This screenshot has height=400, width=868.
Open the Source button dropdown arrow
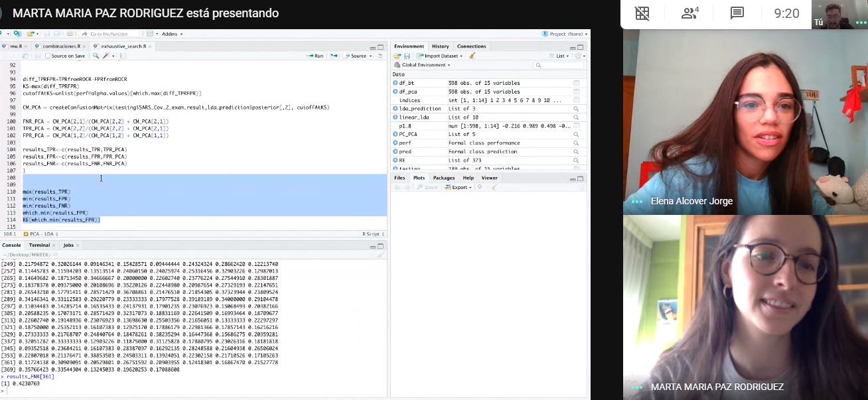pos(370,56)
